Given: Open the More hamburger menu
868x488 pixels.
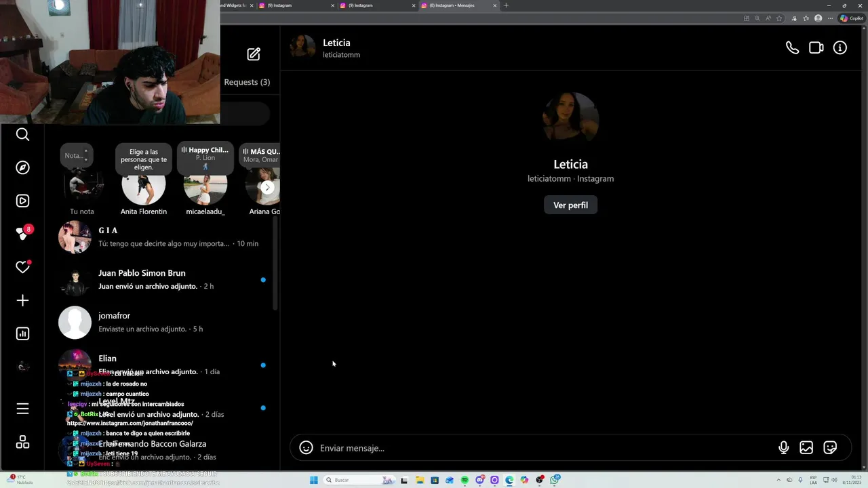Looking at the screenshot, I should [22, 409].
